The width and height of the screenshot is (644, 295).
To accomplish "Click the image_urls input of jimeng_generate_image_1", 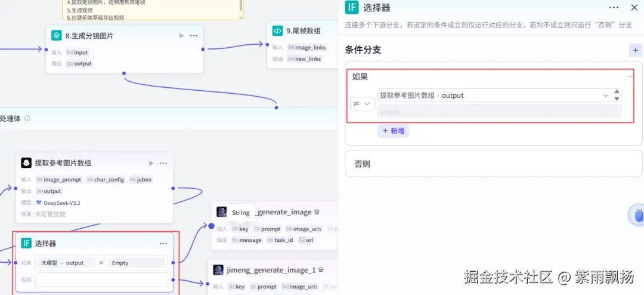I will (x=300, y=287).
